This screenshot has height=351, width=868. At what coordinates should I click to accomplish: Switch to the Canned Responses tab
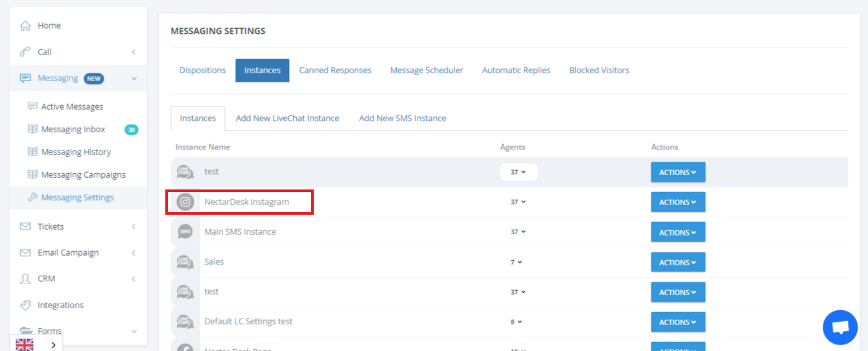click(x=335, y=70)
